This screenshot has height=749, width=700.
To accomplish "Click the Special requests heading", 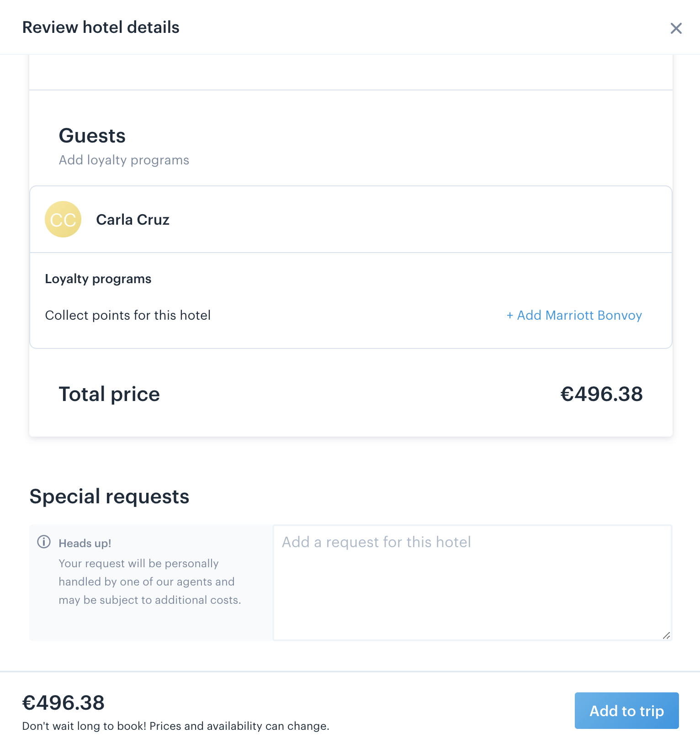I will [109, 496].
